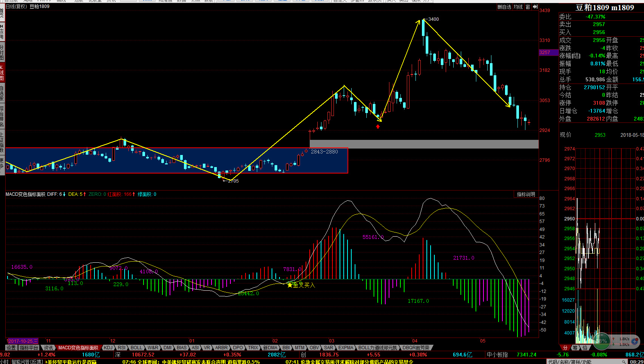Click the 涨停 price 3108
The width and height of the screenshot is (644, 364).
[x=599, y=103]
